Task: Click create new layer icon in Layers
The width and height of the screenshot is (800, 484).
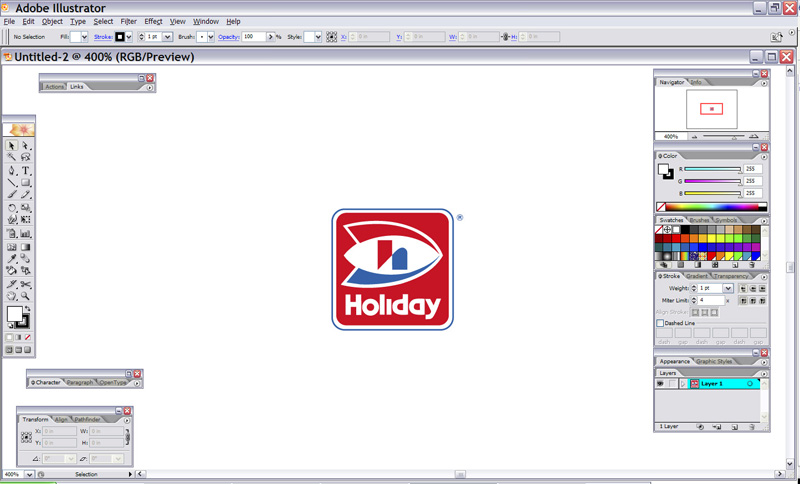Action: coord(735,427)
